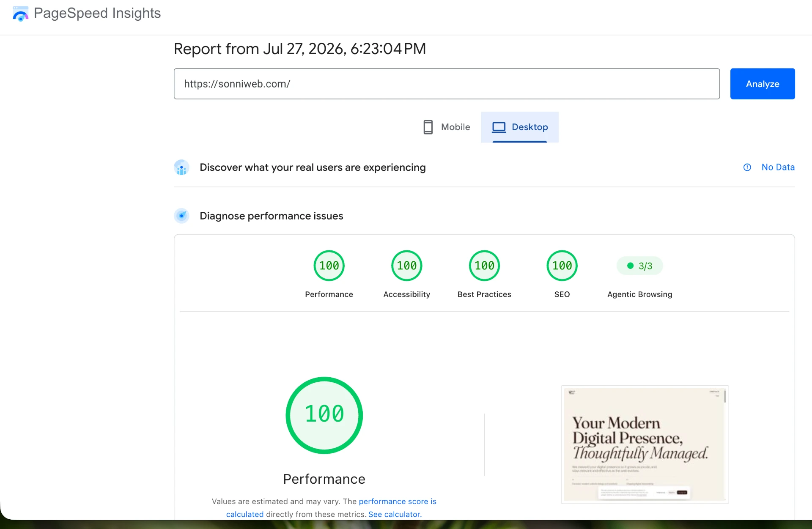Switch to the Desktop tab
The image size is (812, 529).
tap(519, 127)
